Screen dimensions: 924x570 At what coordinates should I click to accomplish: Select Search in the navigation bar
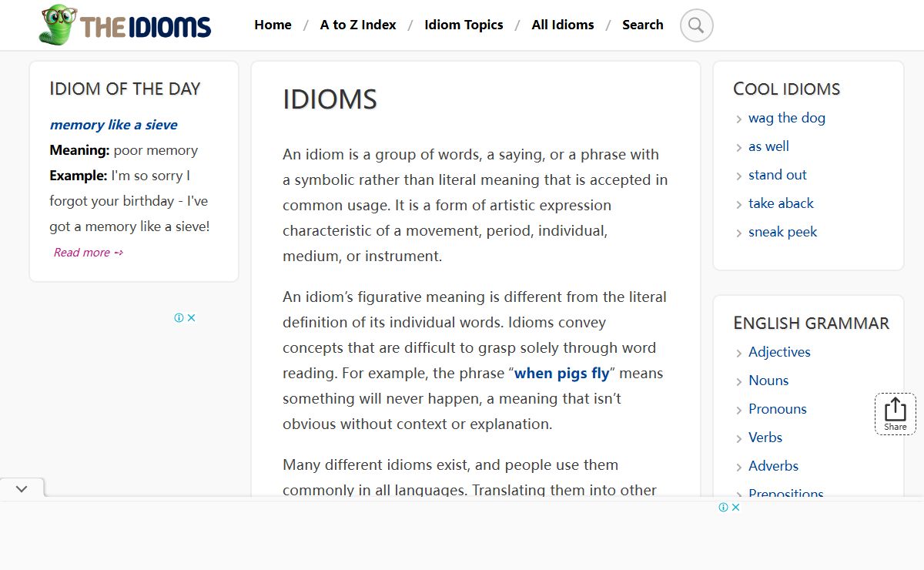[642, 25]
